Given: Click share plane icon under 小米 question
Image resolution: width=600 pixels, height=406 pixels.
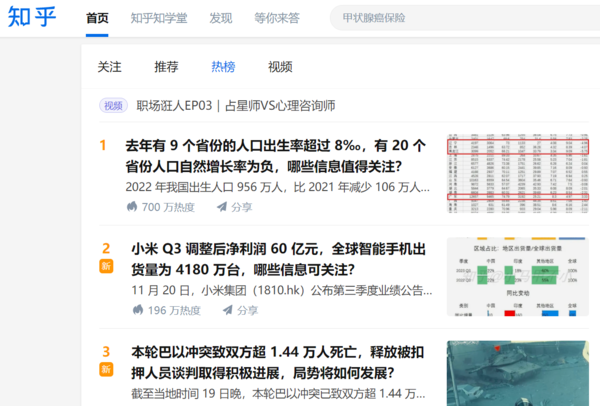Looking at the screenshot, I should (x=228, y=310).
